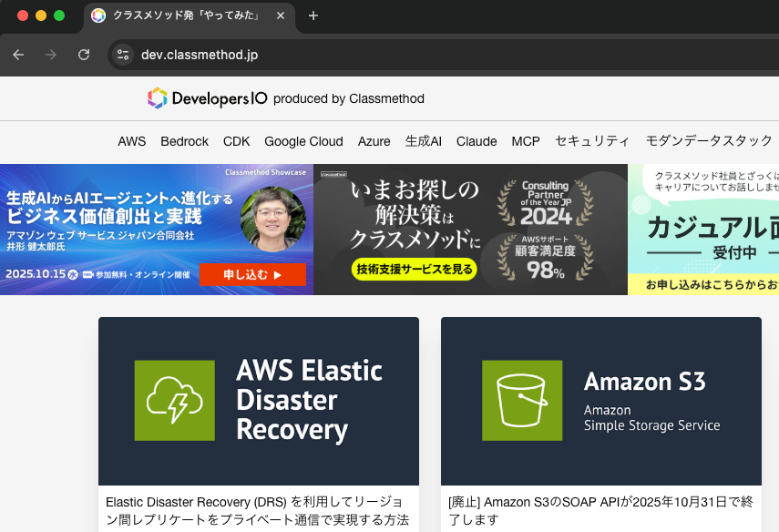Screen dimensions: 779x532
Task: Reload the page with refresh icon
Action: (x=84, y=55)
